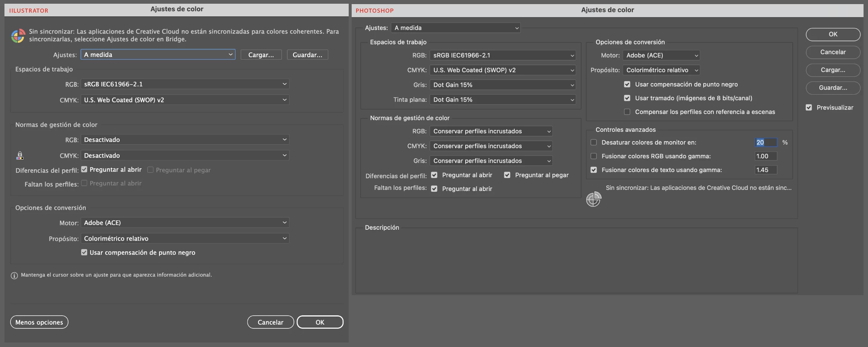Click the desaturate monitor percent field showing 20
The image size is (868, 347).
coord(766,143)
